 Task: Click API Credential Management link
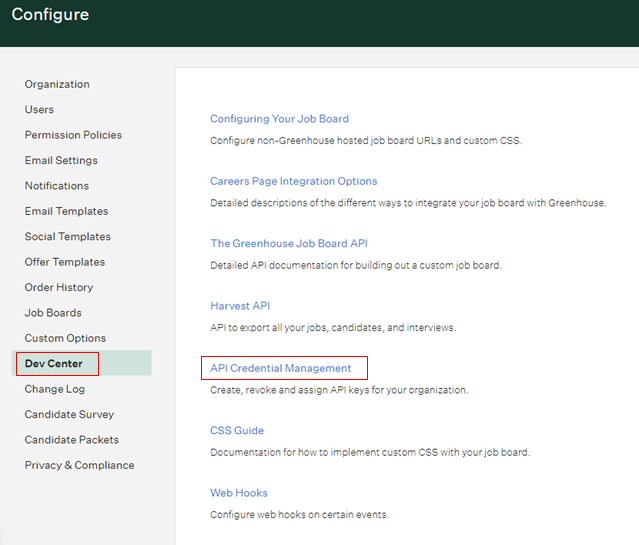281,368
